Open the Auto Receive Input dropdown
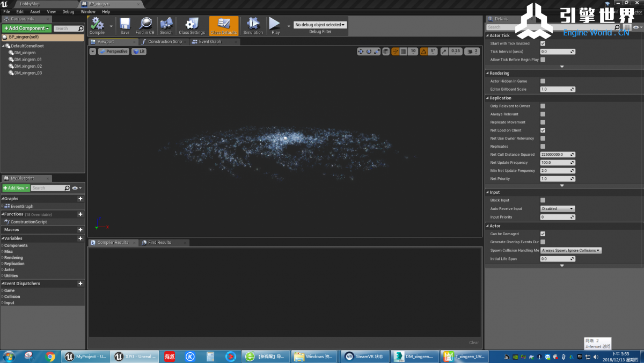644x363 pixels. click(557, 209)
